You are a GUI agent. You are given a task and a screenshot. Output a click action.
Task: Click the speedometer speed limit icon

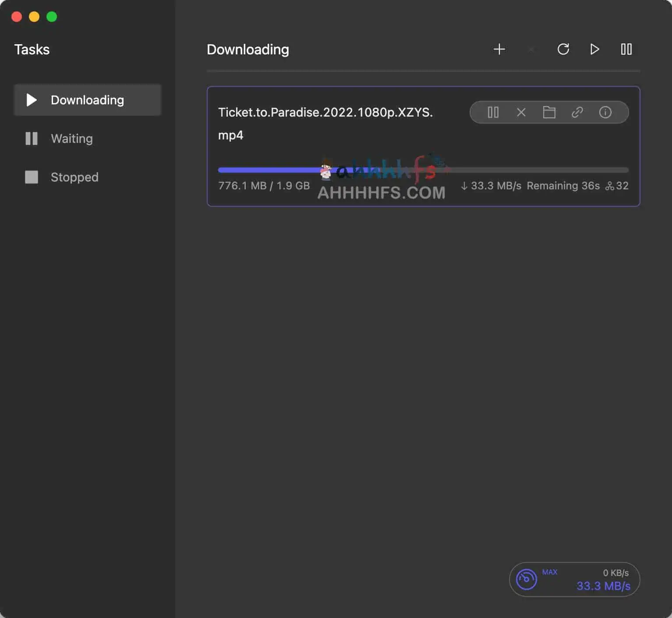click(526, 579)
